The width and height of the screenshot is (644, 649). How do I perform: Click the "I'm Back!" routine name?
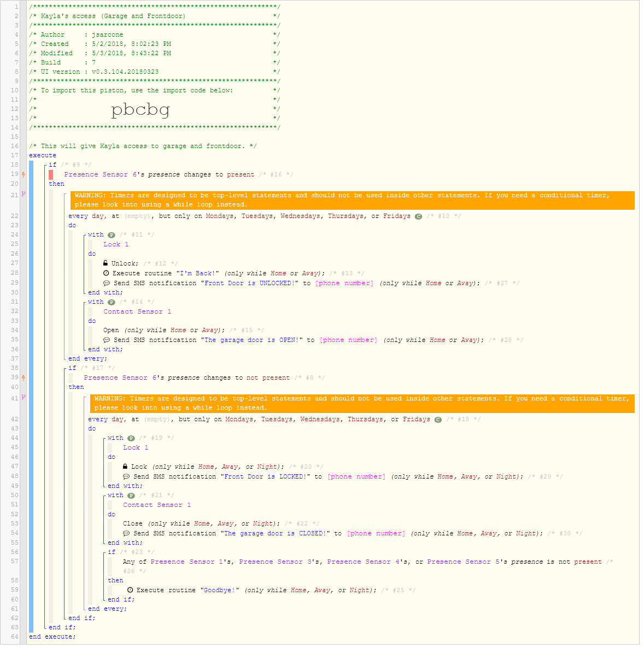(x=197, y=274)
